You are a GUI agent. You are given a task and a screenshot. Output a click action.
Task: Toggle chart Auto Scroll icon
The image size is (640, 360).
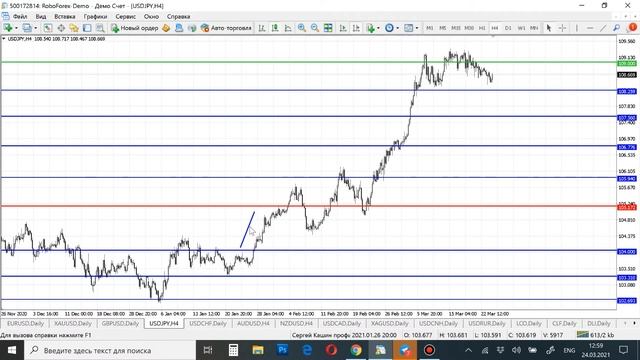(343, 28)
